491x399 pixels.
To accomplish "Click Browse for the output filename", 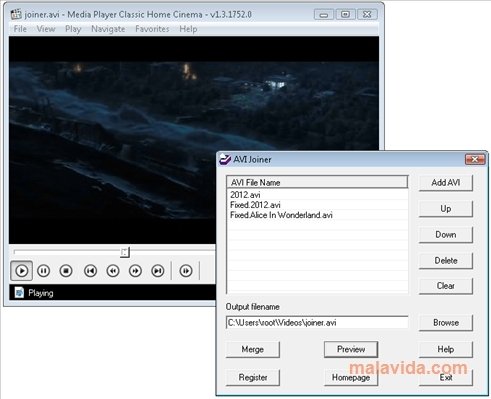I will tap(446, 323).
